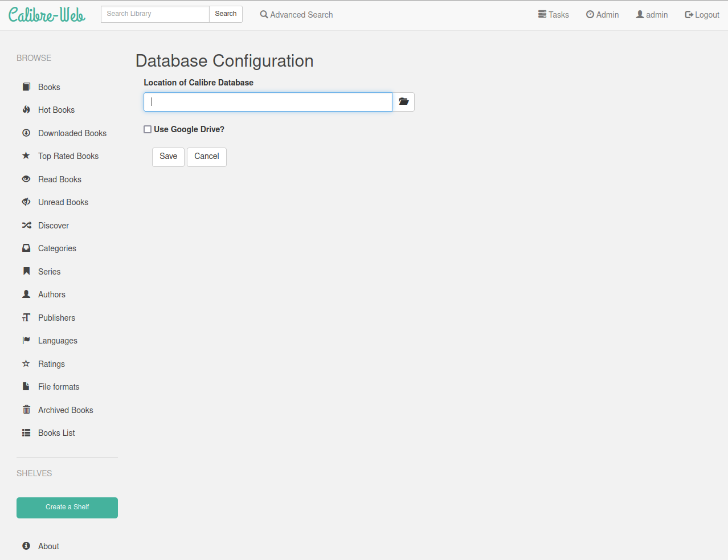Click the Read Books eye icon
Image resolution: width=728 pixels, height=560 pixels.
click(x=26, y=179)
